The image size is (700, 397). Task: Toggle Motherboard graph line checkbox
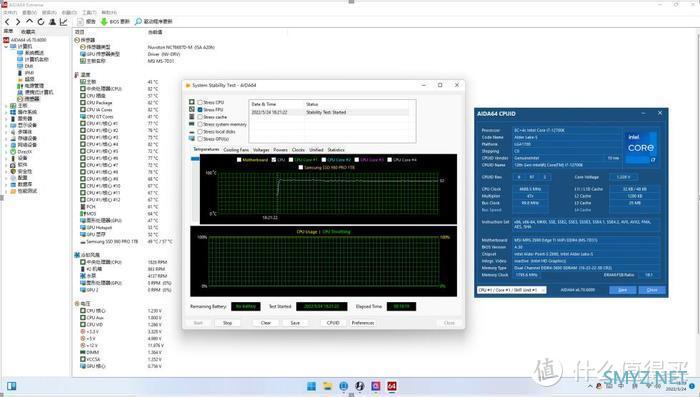[239, 159]
